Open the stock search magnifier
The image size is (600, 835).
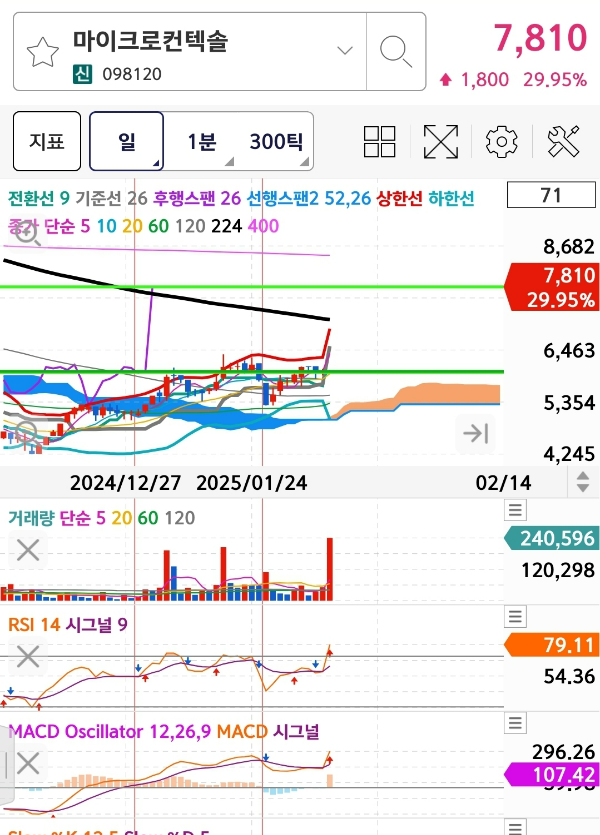tap(396, 52)
